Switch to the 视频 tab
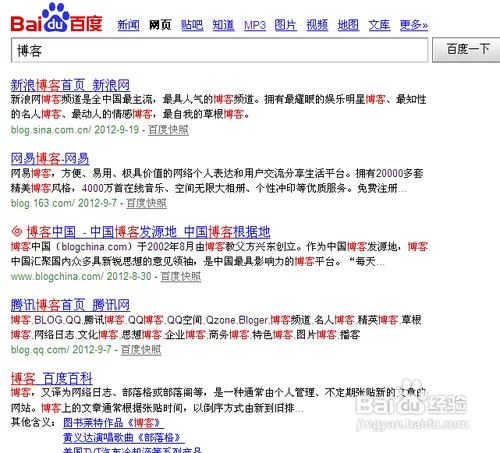The height and width of the screenshot is (453, 500). click(x=317, y=25)
